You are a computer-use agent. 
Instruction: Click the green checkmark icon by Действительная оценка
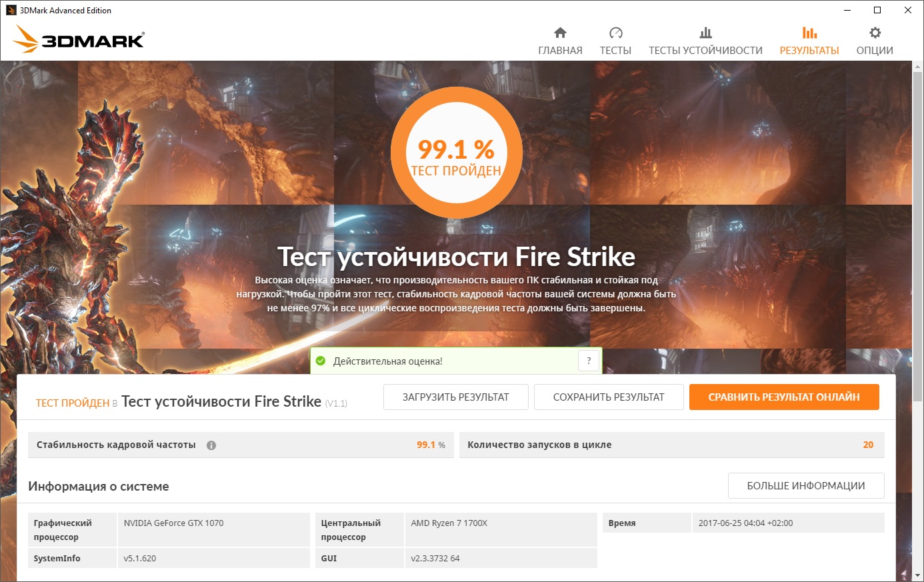(321, 361)
